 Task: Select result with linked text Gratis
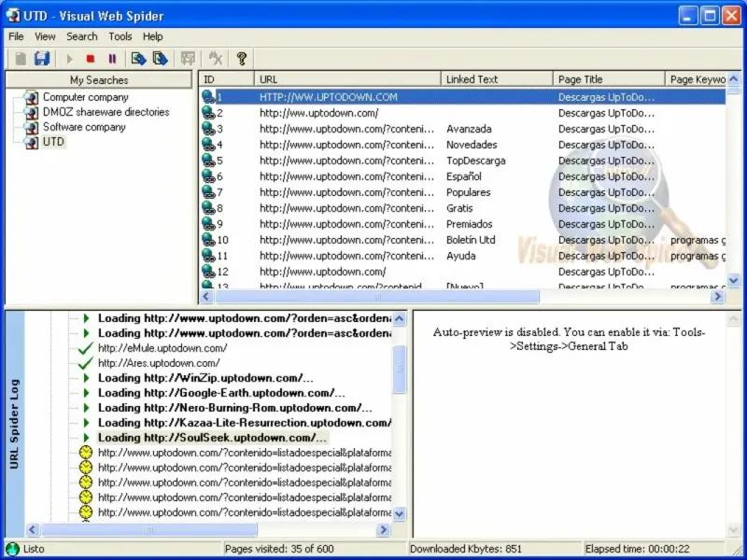pos(462,208)
